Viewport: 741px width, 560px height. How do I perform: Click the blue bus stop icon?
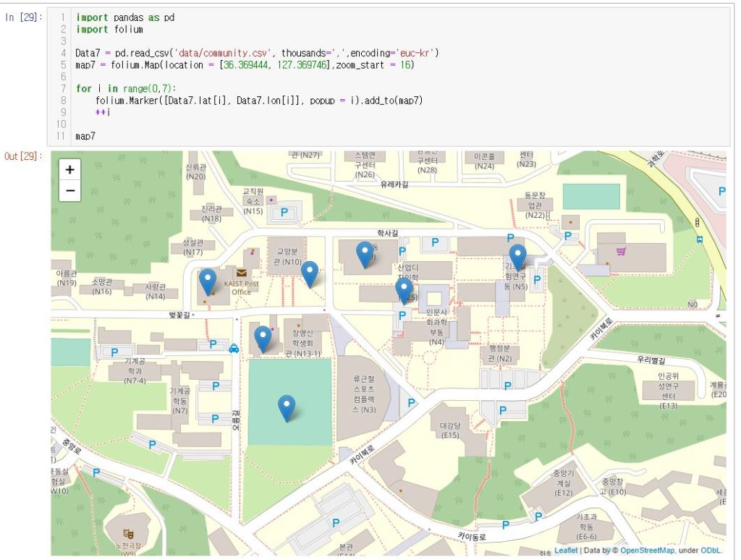click(x=699, y=239)
